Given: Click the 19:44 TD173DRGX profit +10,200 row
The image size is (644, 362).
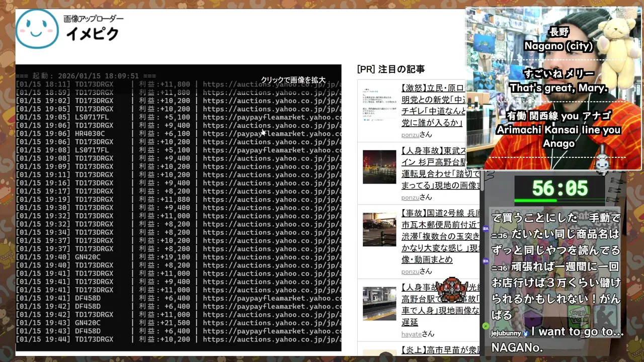Looking at the screenshot, I should (x=178, y=339).
